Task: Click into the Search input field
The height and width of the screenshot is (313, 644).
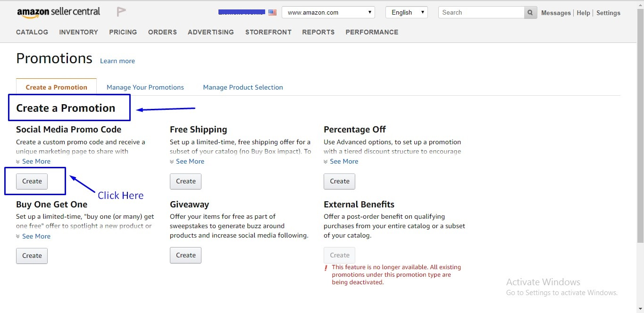Action: [x=481, y=13]
